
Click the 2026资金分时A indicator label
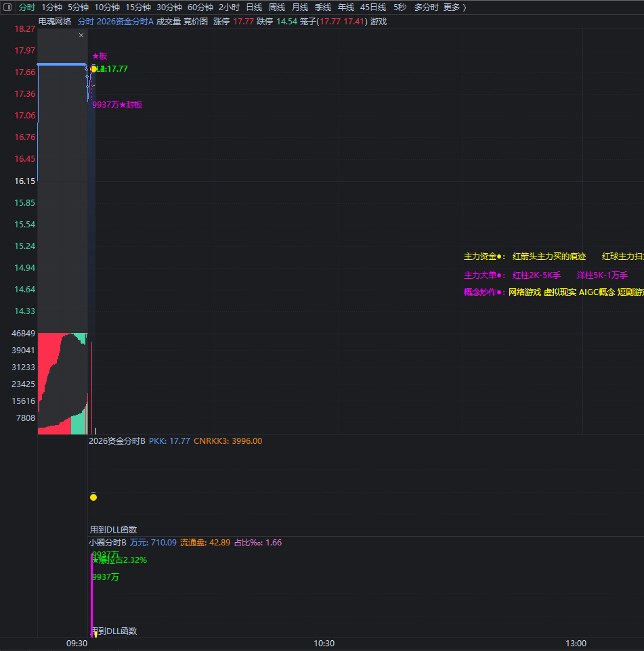pyautogui.click(x=125, y=22)
